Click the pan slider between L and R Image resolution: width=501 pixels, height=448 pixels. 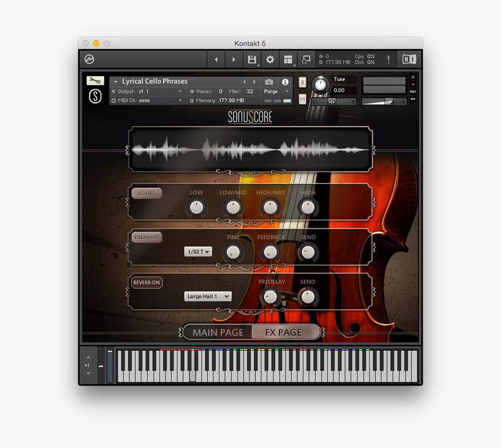click(334, 101)
